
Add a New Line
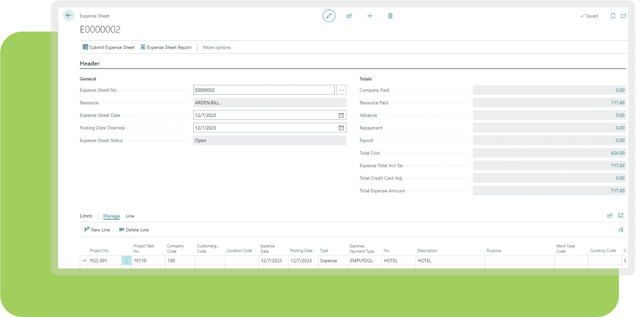tap(97, 230)
